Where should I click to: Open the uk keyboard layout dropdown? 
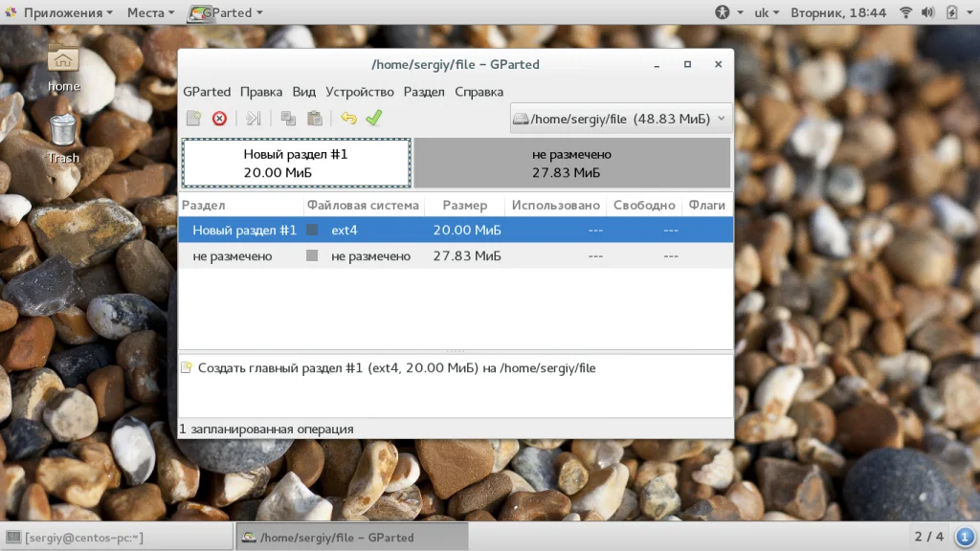coord(767,12)
